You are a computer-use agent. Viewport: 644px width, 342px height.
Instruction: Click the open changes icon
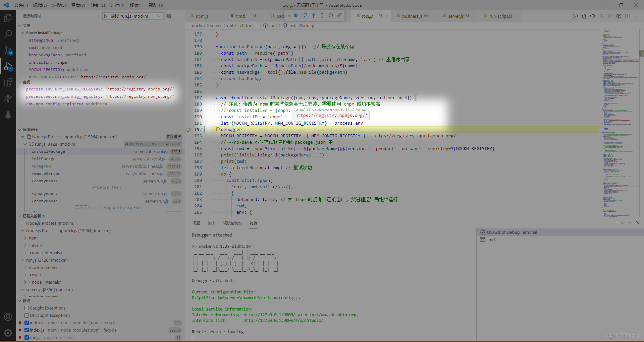click(584, 16)
